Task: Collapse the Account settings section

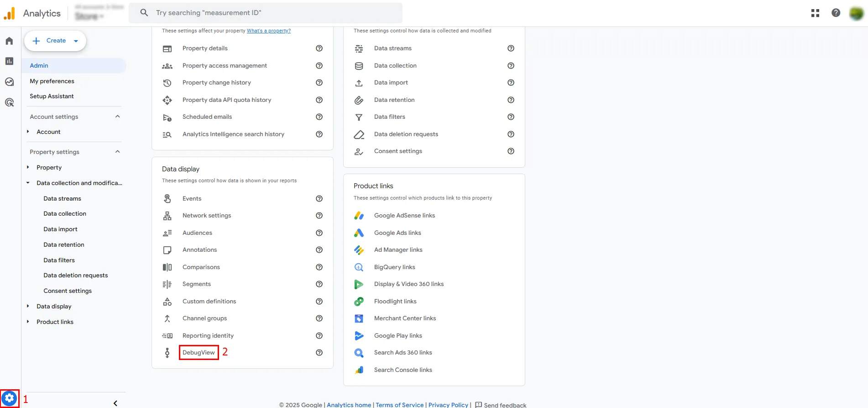Action: coord(118,117)
